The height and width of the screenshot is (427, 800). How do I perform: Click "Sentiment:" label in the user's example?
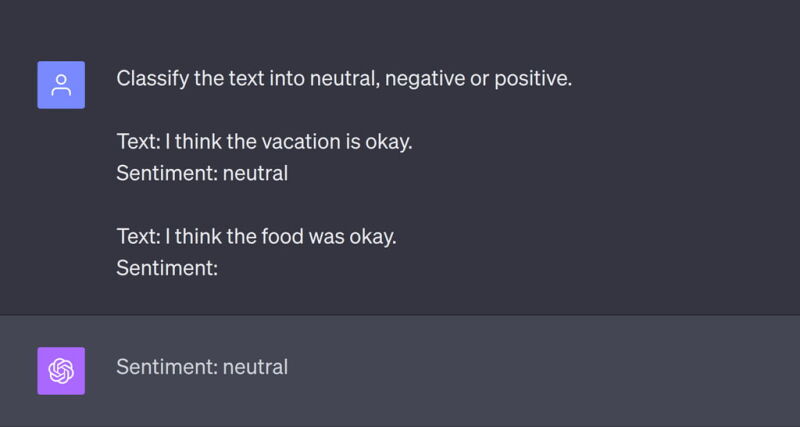pyautogui.click(x=166, y=173)
